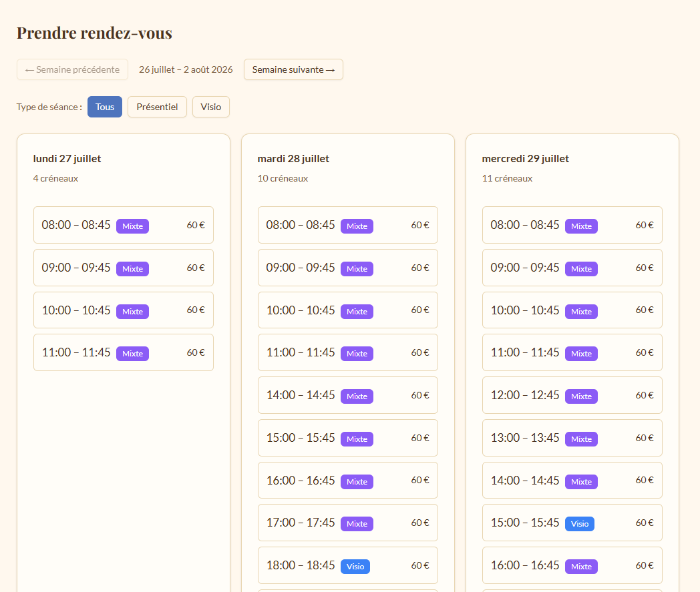
Task: Click the Semaine précédente button
Action: (x=72, y=69)
